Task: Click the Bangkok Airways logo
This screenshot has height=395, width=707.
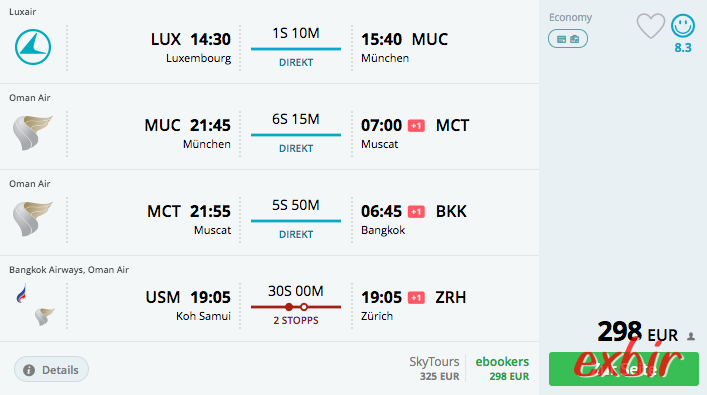Action: coord(21,294)
